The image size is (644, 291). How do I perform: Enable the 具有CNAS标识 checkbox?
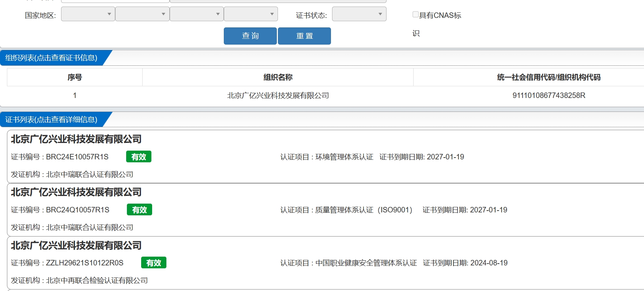click(x=415, y=15)
